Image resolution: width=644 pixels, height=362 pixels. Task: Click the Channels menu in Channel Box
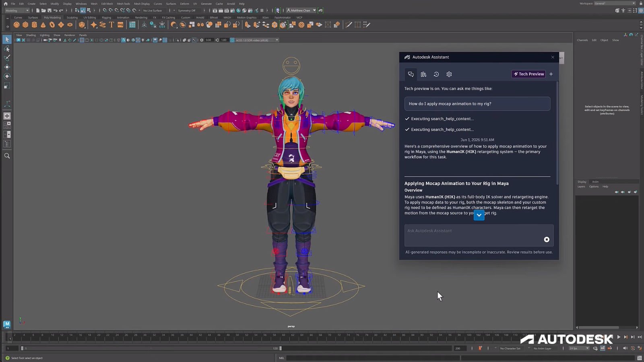[582, 40]
